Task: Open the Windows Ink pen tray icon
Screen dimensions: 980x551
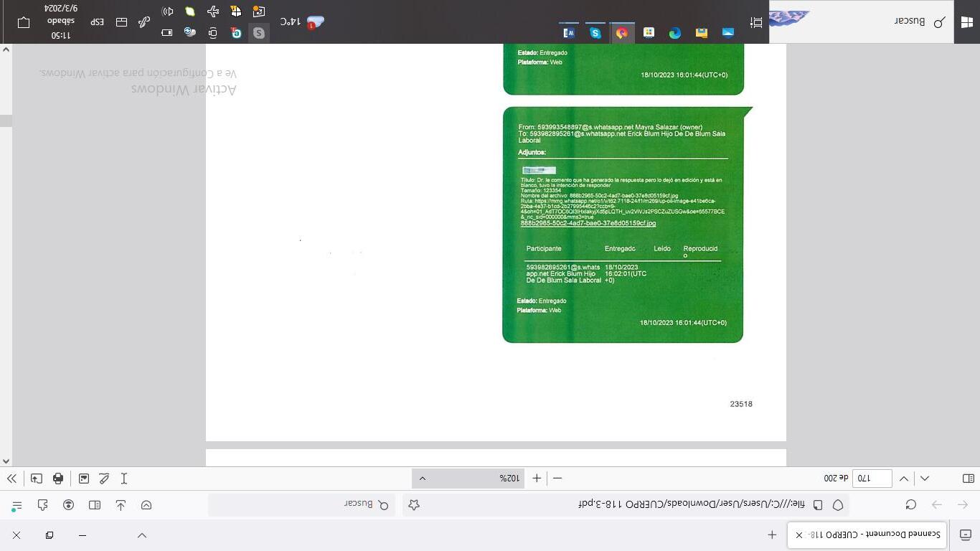Action: pyautogui.click(x=144, y=22)
